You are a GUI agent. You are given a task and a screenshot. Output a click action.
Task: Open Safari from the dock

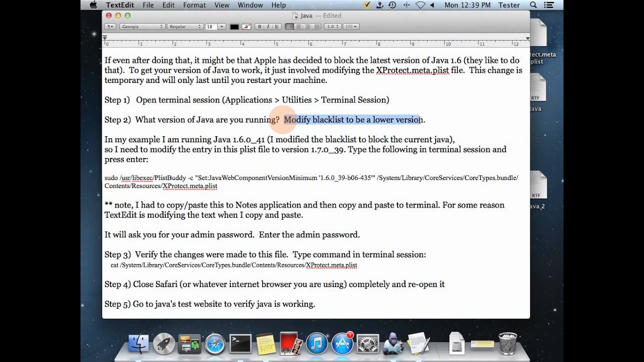point(215,344)
